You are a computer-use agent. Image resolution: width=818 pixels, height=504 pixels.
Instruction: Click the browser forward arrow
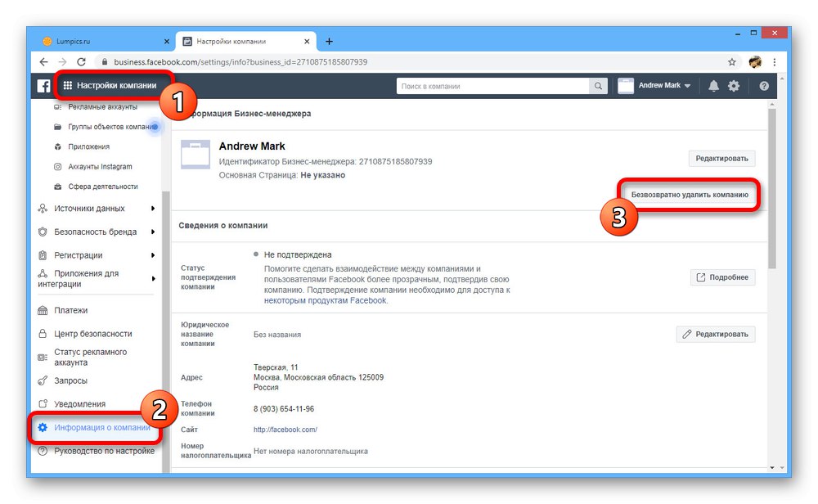[63, 62]
